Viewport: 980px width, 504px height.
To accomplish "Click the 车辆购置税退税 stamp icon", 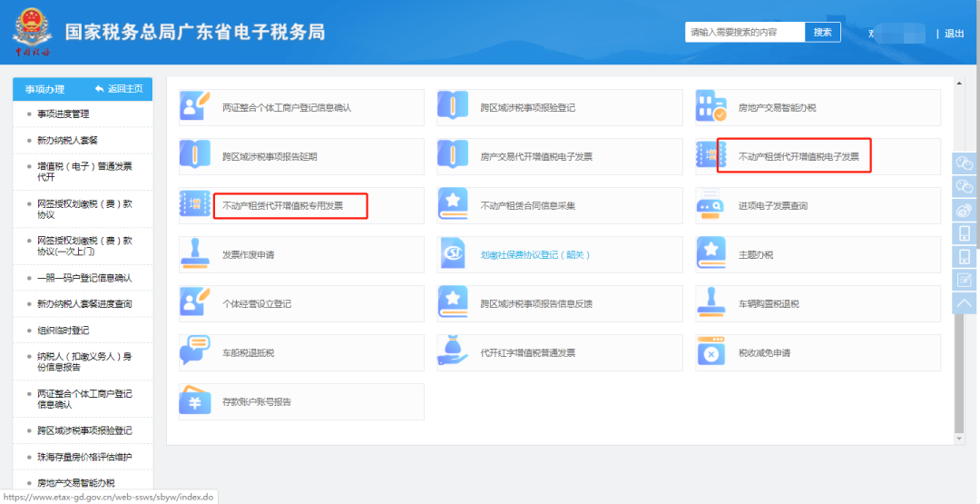I will tap(711, 302).
